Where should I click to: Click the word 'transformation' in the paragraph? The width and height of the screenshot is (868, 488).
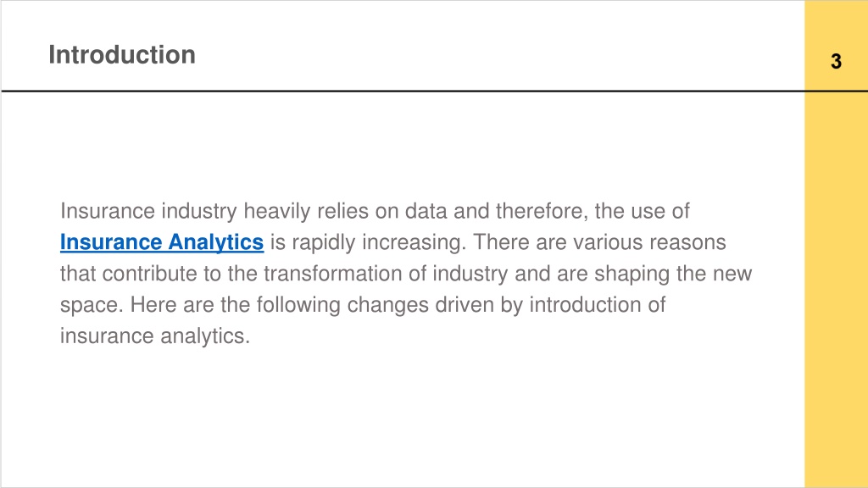pos(332,274)
